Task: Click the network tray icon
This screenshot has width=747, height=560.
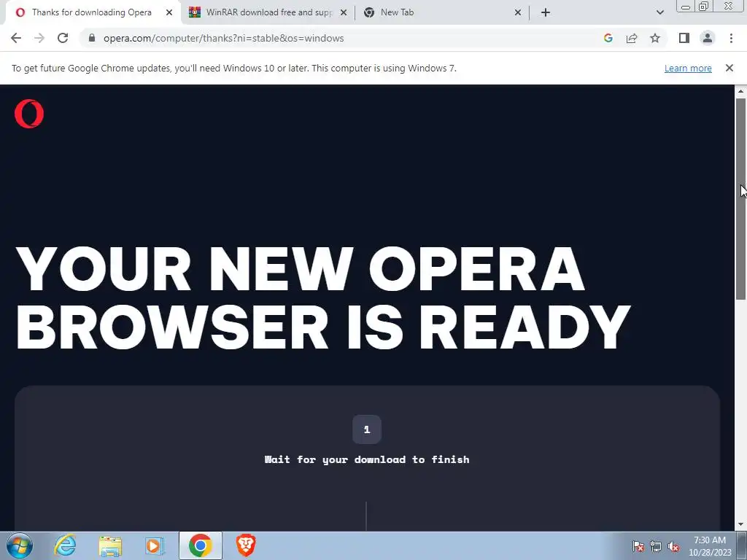Action: 656,546
